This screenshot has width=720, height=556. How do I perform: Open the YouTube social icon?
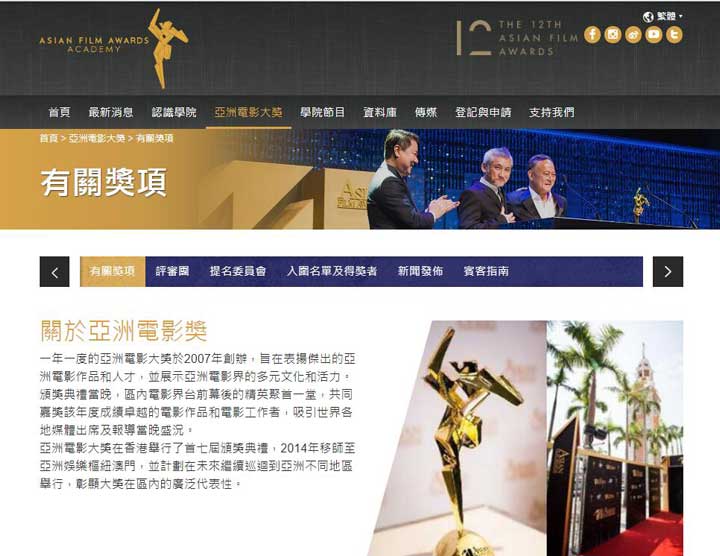(654, 34)
